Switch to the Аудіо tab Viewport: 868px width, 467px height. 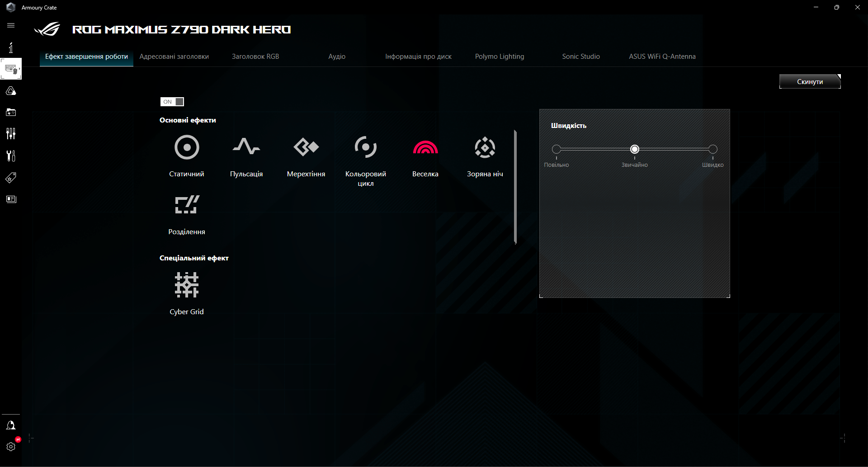coord(336,56)
